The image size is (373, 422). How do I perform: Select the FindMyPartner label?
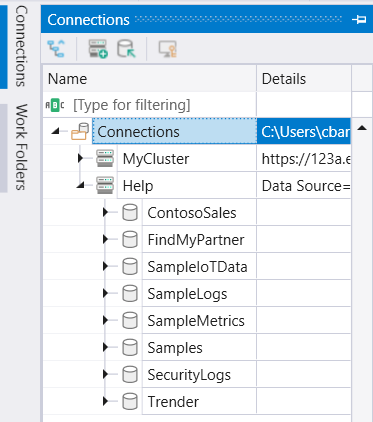coord(196,240)
